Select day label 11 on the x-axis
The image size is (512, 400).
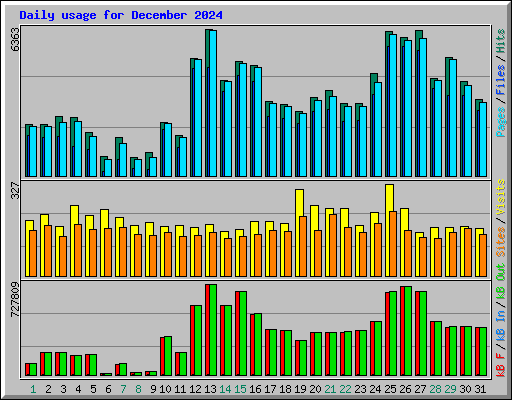click(x=180, y=389)
